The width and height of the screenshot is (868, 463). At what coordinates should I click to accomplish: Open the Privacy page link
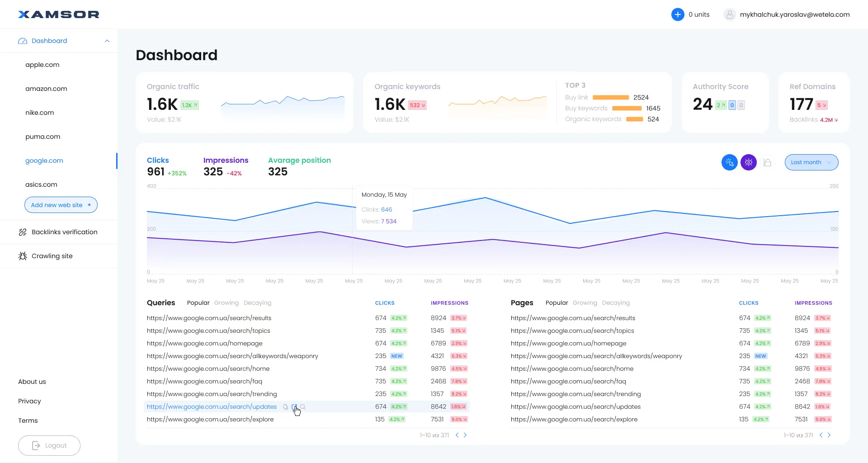click(29, 401)
